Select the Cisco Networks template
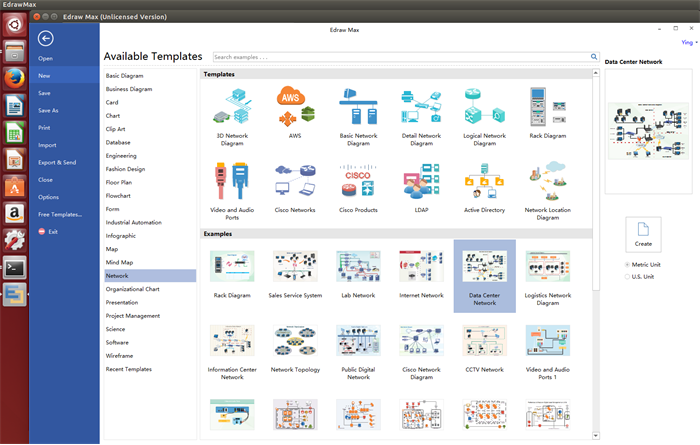This screenshot has height=445, width=700. coord(295,187)
